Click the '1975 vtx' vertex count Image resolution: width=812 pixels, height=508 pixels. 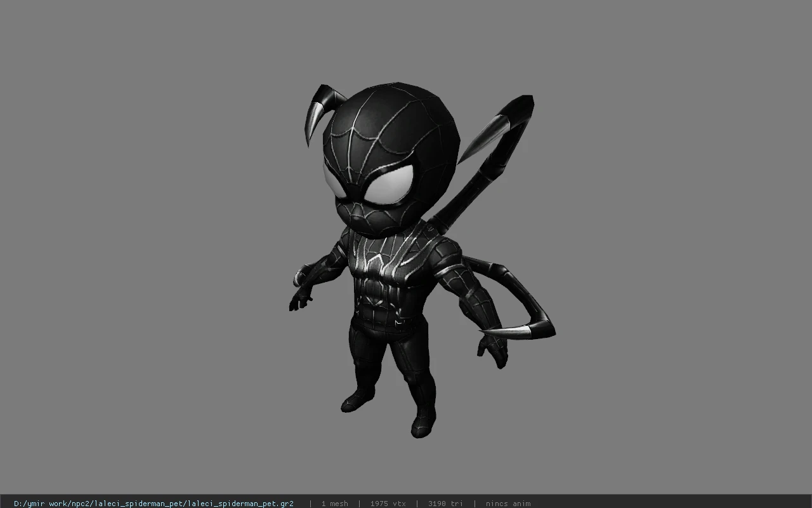tap(388, 504)
